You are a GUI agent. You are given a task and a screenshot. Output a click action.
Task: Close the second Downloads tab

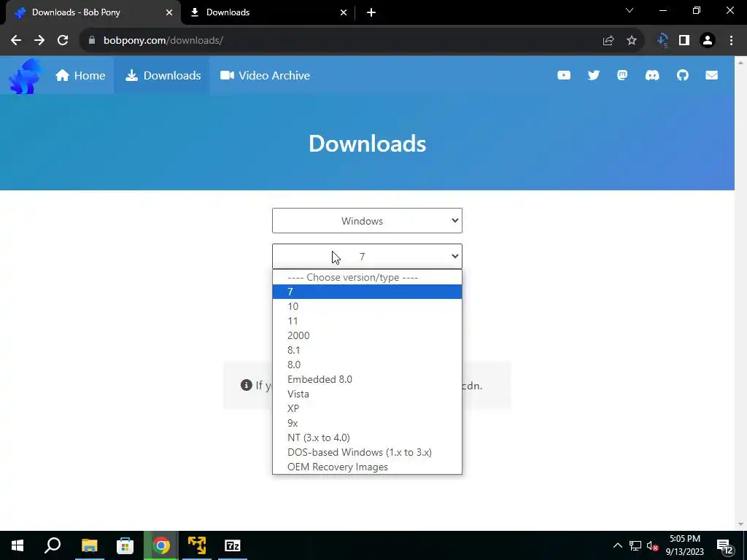click(x=344, y=13)
